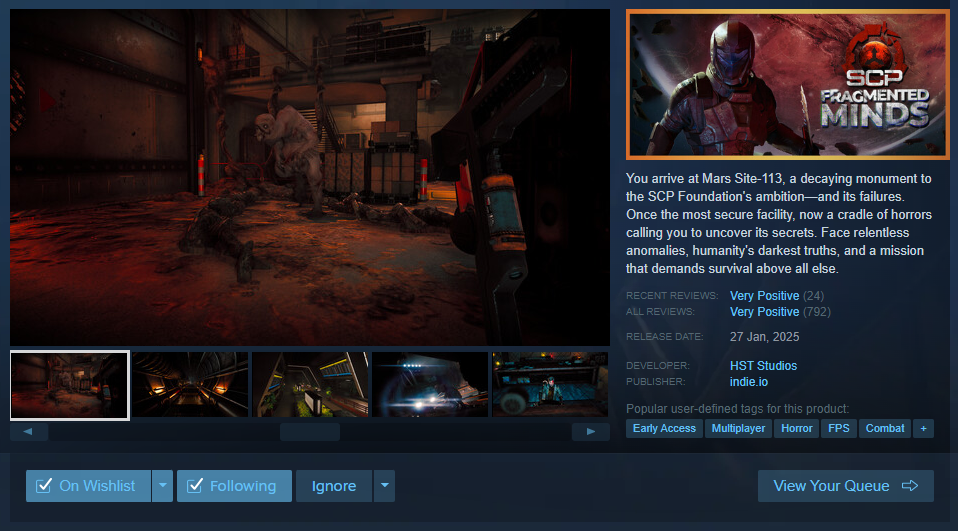The width and height of the screenshot is (958, 531).
Task: Select the Combat tag
Action: 885,428
